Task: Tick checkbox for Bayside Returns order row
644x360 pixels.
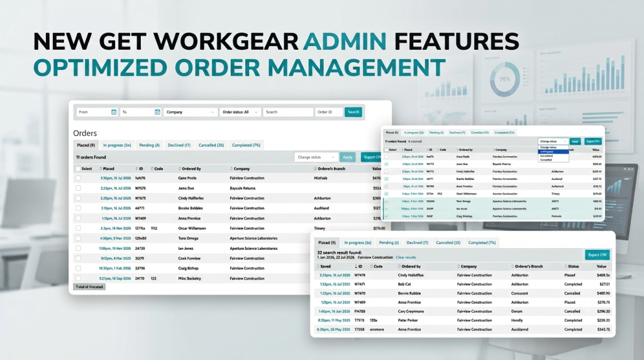Action: [78, 188]
